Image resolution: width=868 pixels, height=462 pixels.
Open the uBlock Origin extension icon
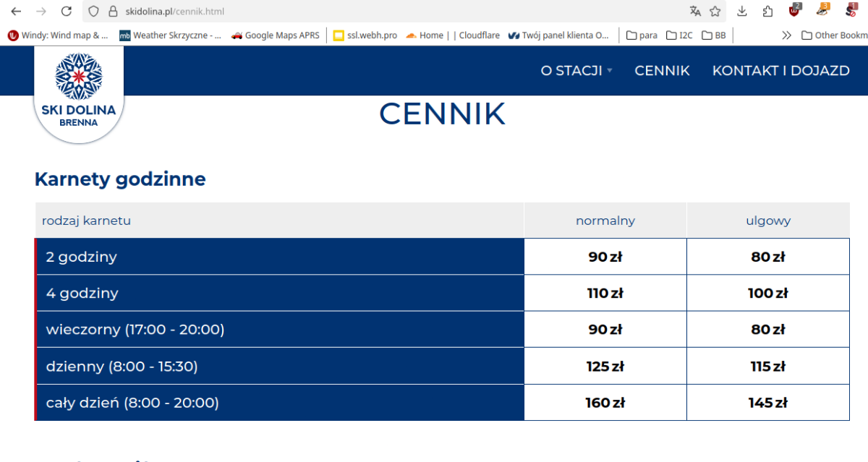pos(794,11)
